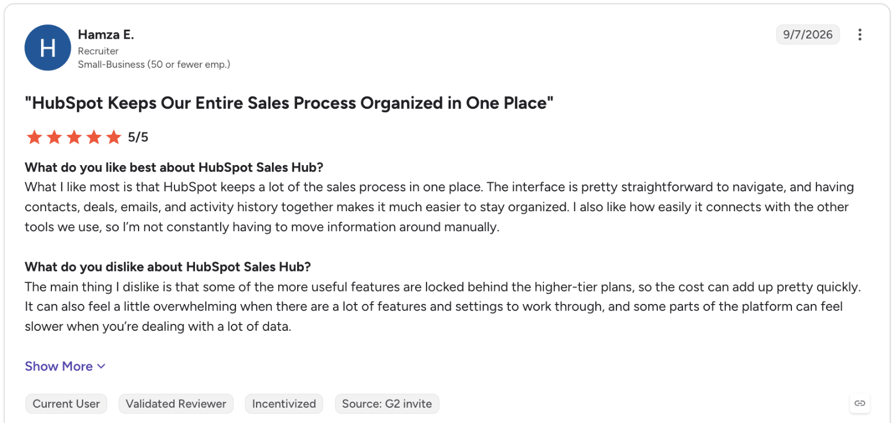Screen dimensions: 894x423
Task: Click the first rating star
Action: click(34, 137)
